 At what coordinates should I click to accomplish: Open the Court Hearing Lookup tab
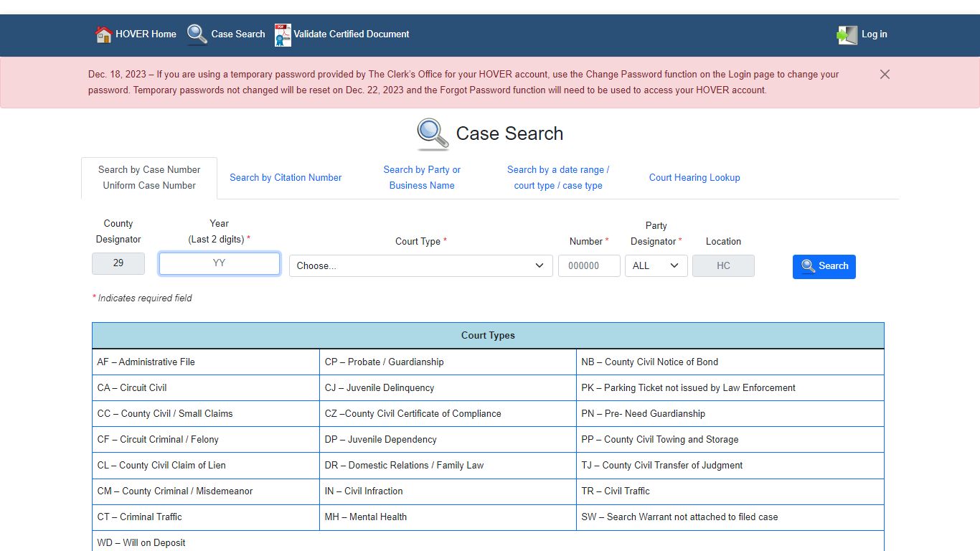[694, 178]
